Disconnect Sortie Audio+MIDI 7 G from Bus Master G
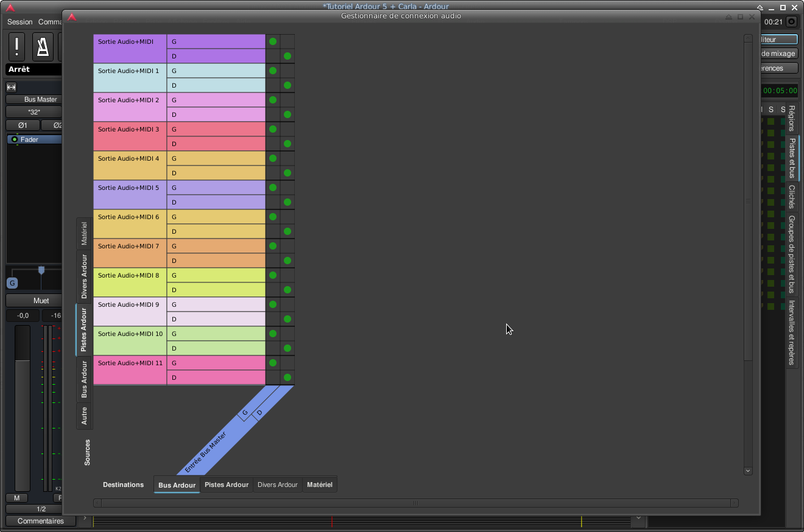 (273, 246)
